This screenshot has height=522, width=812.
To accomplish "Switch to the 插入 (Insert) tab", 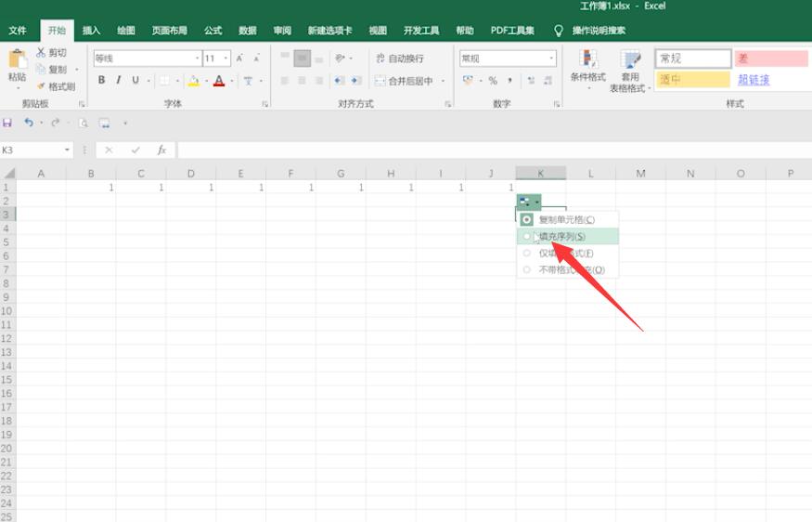I will coord(91,31).
